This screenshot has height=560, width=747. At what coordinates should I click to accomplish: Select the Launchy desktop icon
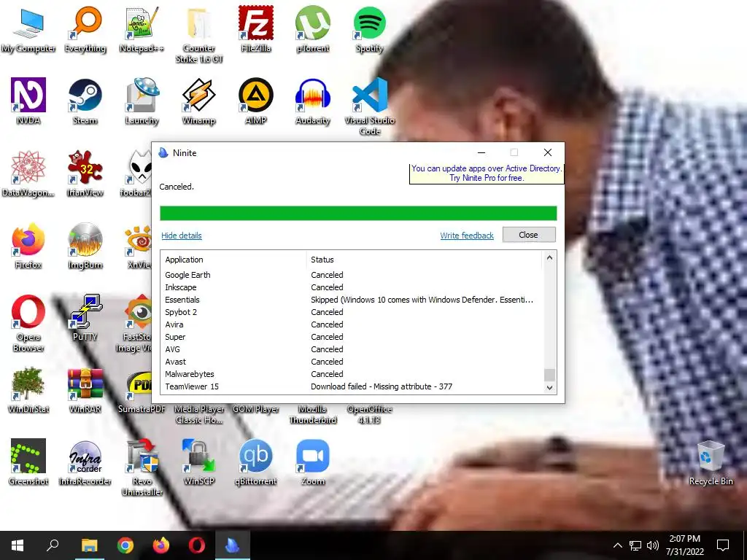[x=142, y=101]
